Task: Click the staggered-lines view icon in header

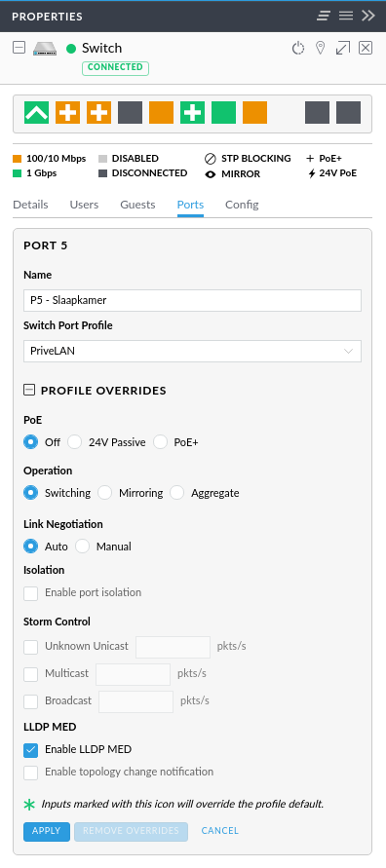Action: point(324,16)
